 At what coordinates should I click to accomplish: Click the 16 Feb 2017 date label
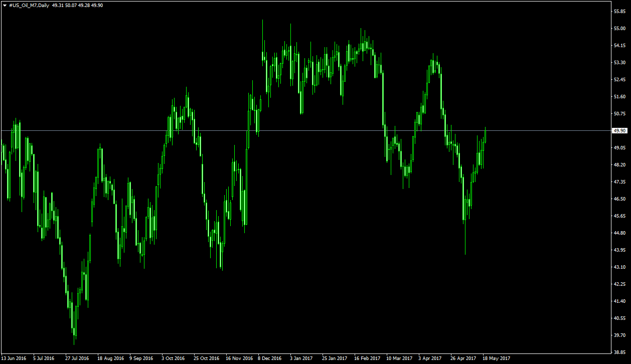click(x=367, y=358)
